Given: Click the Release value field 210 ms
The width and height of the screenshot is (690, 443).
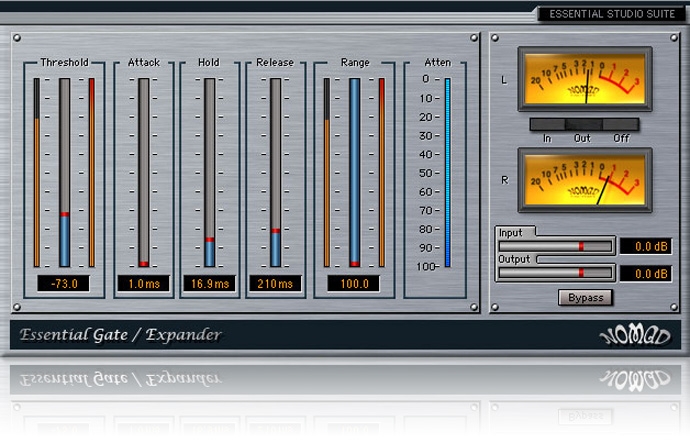Looking at the screenshot, I should (275, 284).
